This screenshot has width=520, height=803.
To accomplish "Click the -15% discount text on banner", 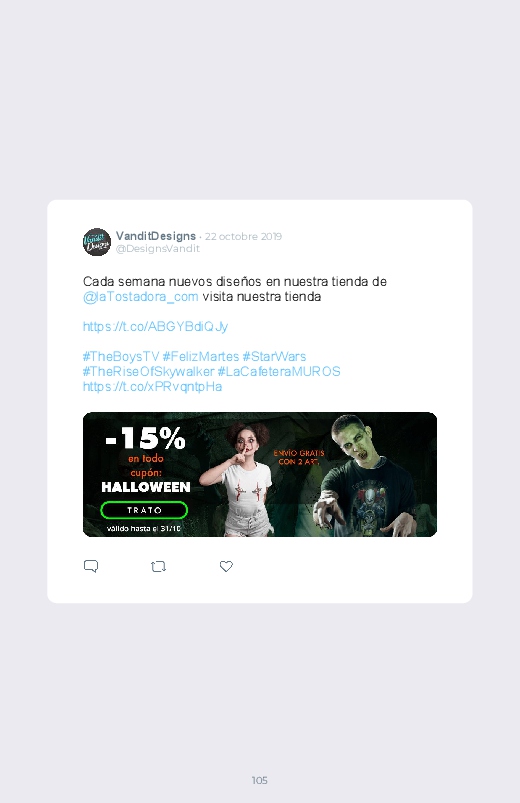I will (145, 438).
